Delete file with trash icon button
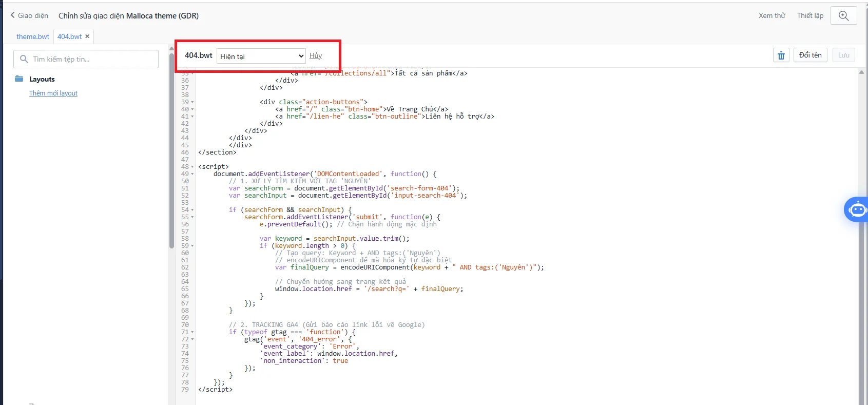This screenshot has height=405, width=868. (x=781, y=55)
